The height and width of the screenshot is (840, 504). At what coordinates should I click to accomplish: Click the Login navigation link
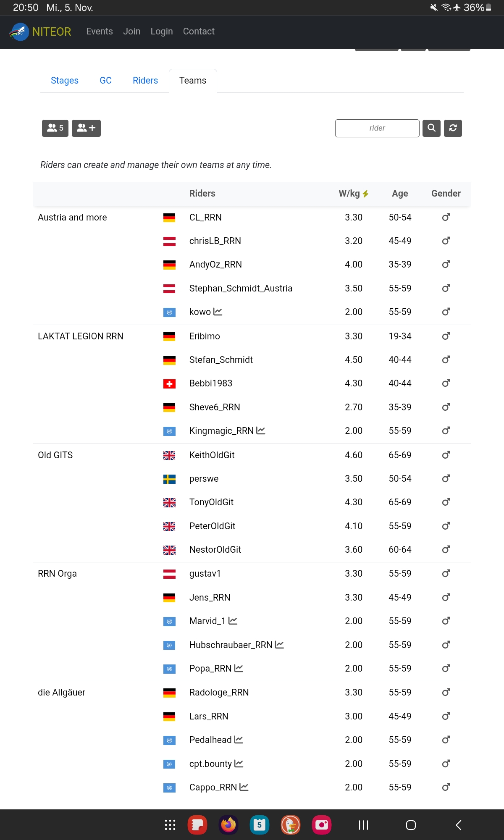tap(162, 31)
